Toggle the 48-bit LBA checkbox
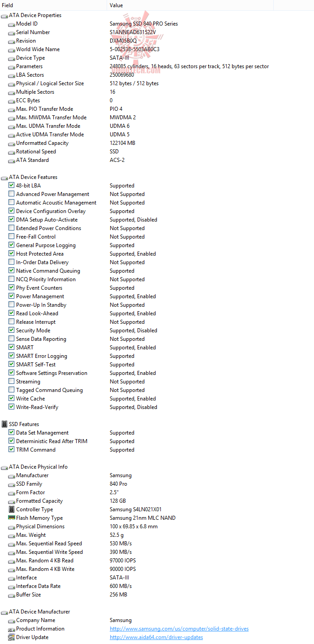Image resolution: width=314 pixels, height=644 pixels. tap(12, 185)
